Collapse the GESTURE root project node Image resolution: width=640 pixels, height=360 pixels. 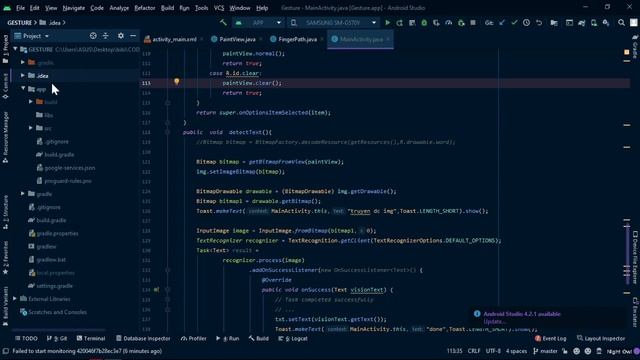click(16, 49)
